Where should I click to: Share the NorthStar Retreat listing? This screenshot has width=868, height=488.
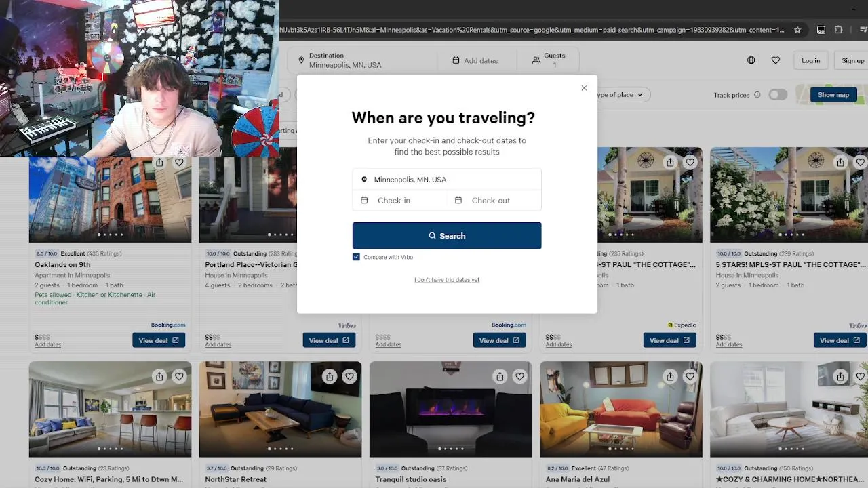tap(330, 377)
